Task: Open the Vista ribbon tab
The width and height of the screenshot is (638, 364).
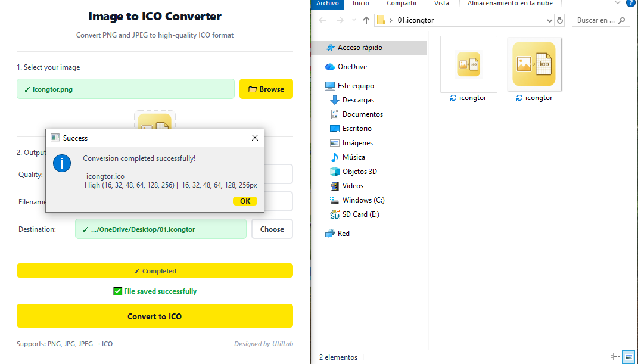Action: pos(441,4)
